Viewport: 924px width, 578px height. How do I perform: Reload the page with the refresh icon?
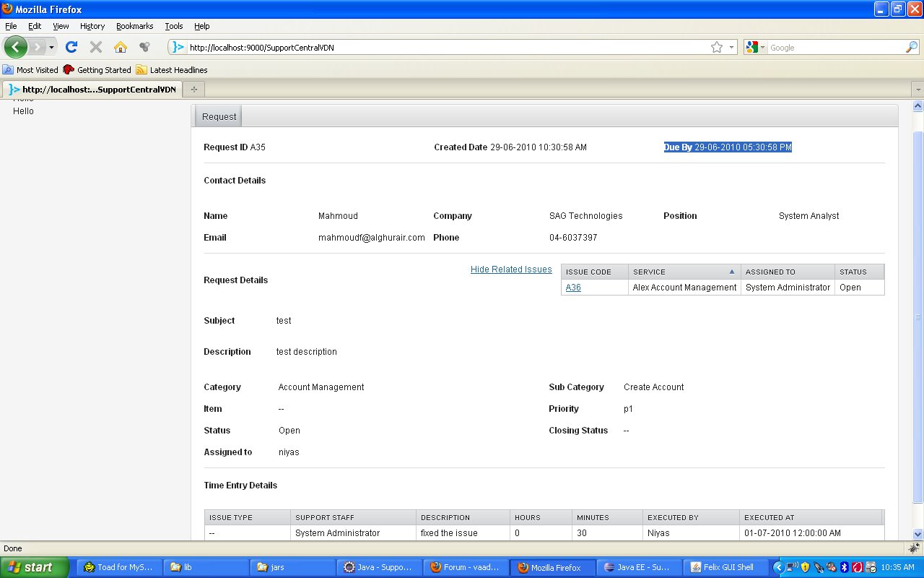pos(71,47)
